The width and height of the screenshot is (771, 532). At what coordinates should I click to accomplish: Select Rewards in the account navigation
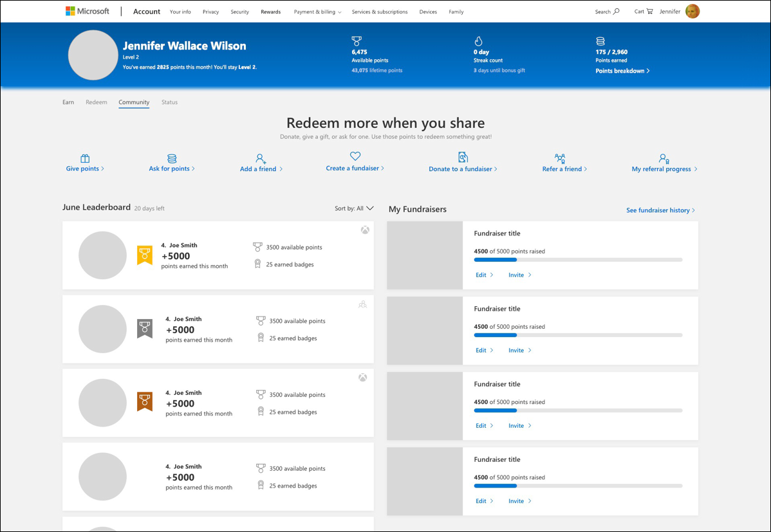[271, 12]
